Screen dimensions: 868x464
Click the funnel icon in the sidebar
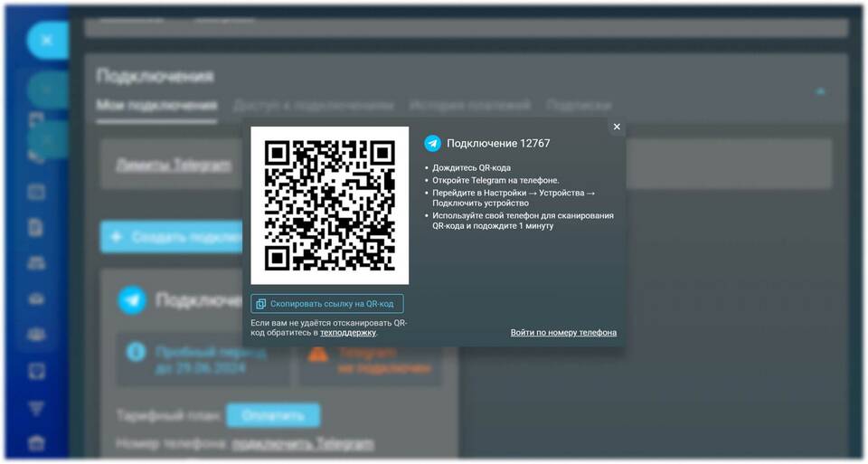(x=36, y=409)
